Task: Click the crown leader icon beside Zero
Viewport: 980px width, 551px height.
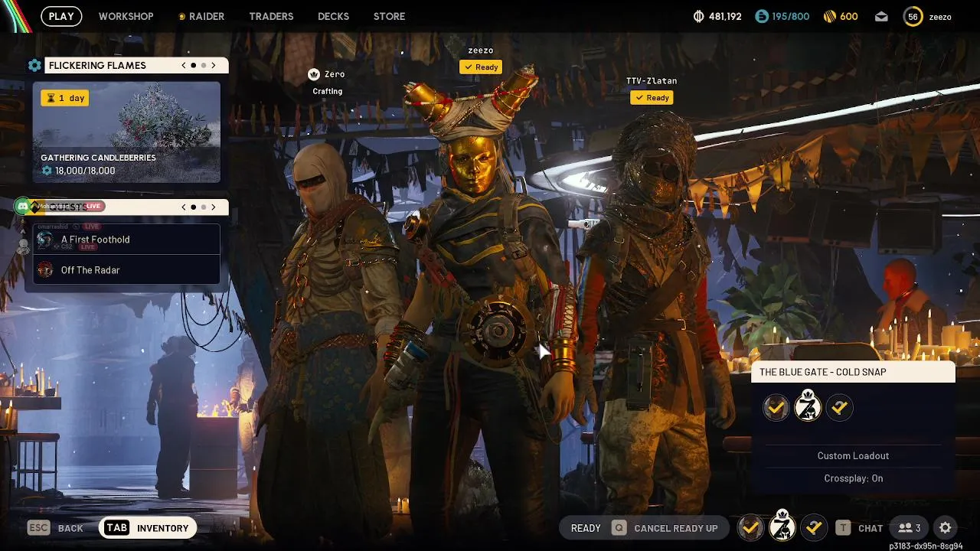Action: point(313,74)
